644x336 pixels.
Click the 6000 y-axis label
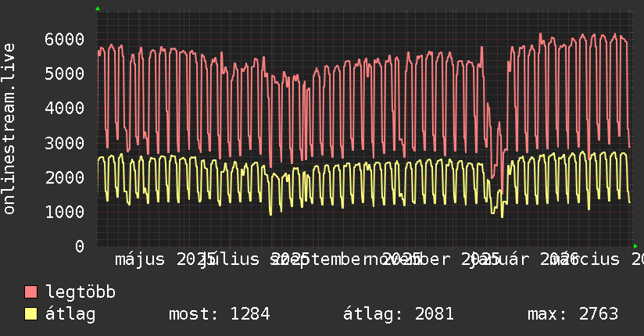pyautogui.click(x=65, y=39)
